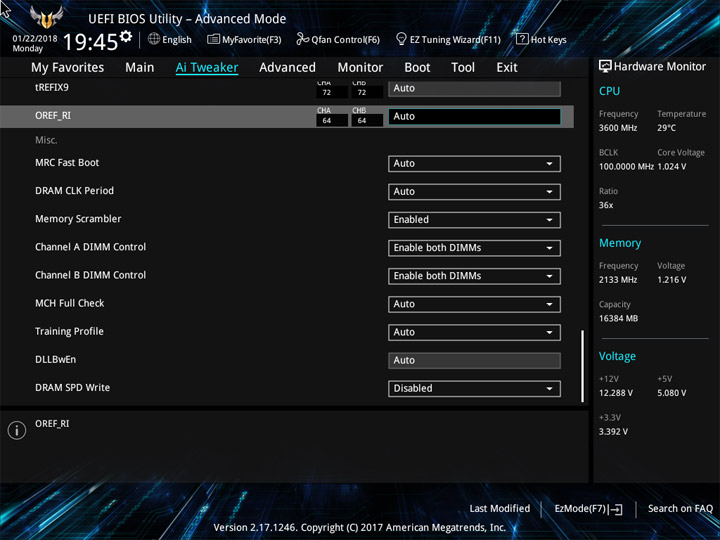The width and height of the screenshot is (720, 540).
Task: Open the MRC Fast Boot dropdown
Action: pyautogui.click(x=474, y=163)
